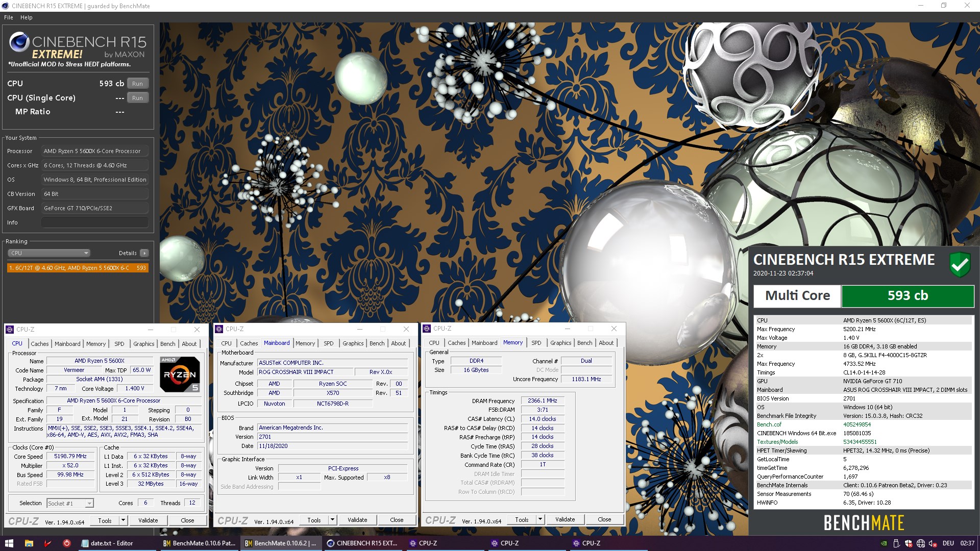Open the Windows Start menu
This screenshot has height=551, width=980.
click(x=9, y=543)
